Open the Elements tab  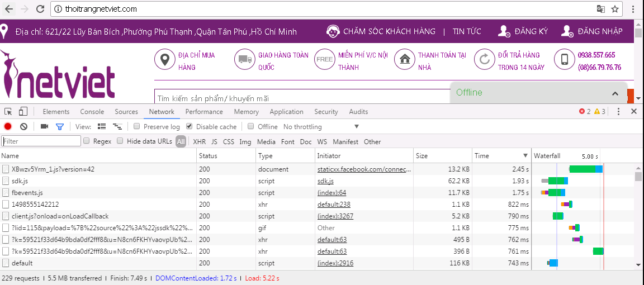(56, 112)
